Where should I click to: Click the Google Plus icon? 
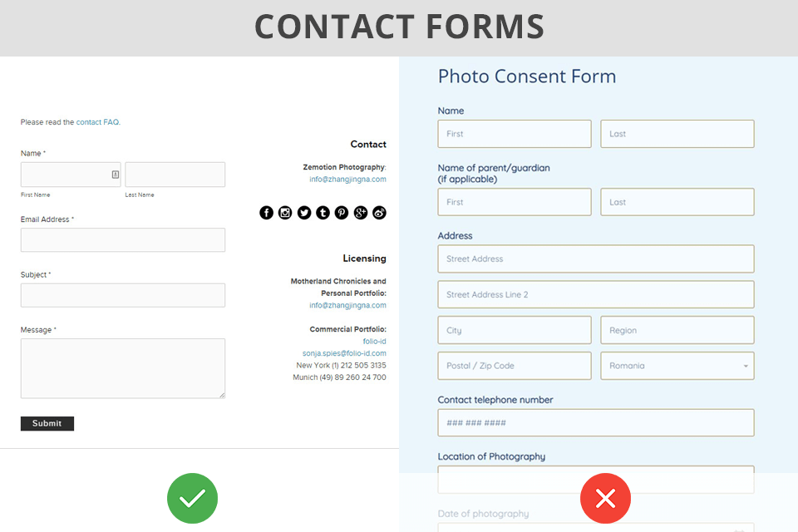point(361,213)
